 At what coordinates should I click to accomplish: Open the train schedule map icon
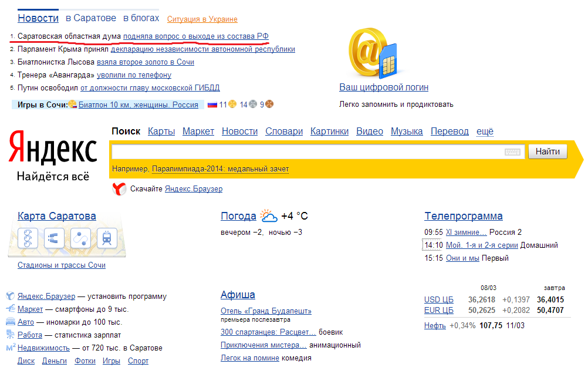coord(107,238)
